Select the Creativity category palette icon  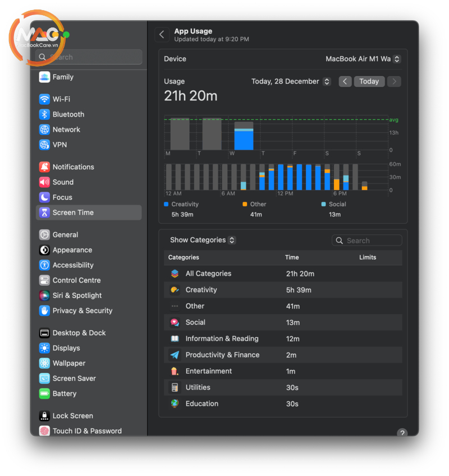tap(175, 290)
